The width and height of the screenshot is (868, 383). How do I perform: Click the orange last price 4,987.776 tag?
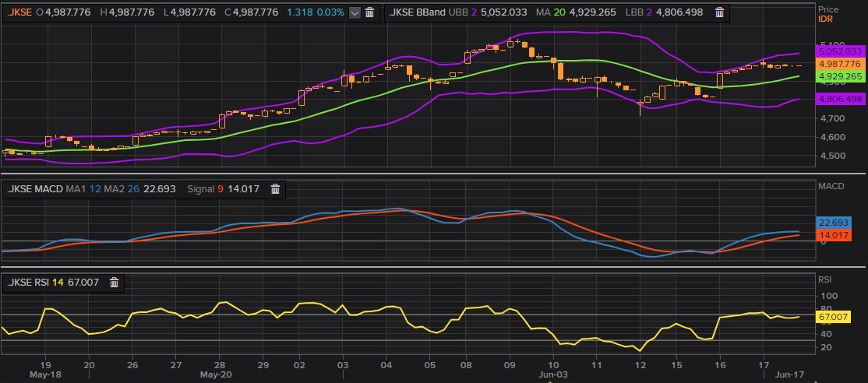click(840, 64)
